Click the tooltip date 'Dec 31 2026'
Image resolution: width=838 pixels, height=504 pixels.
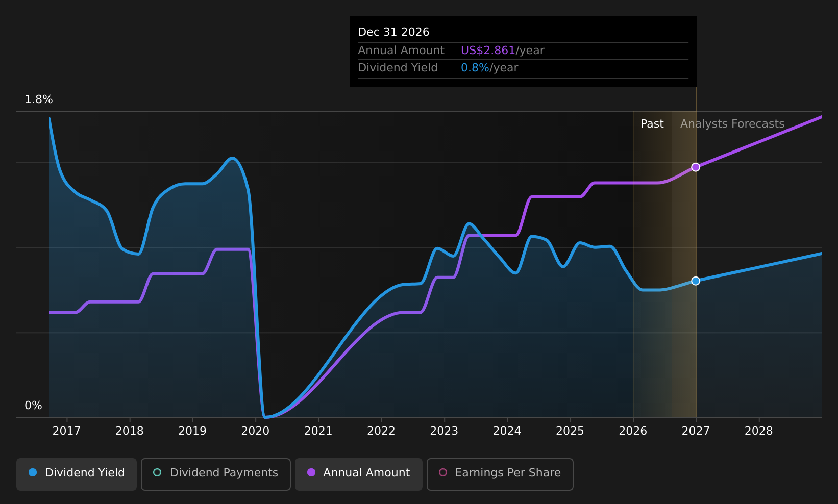393,32
